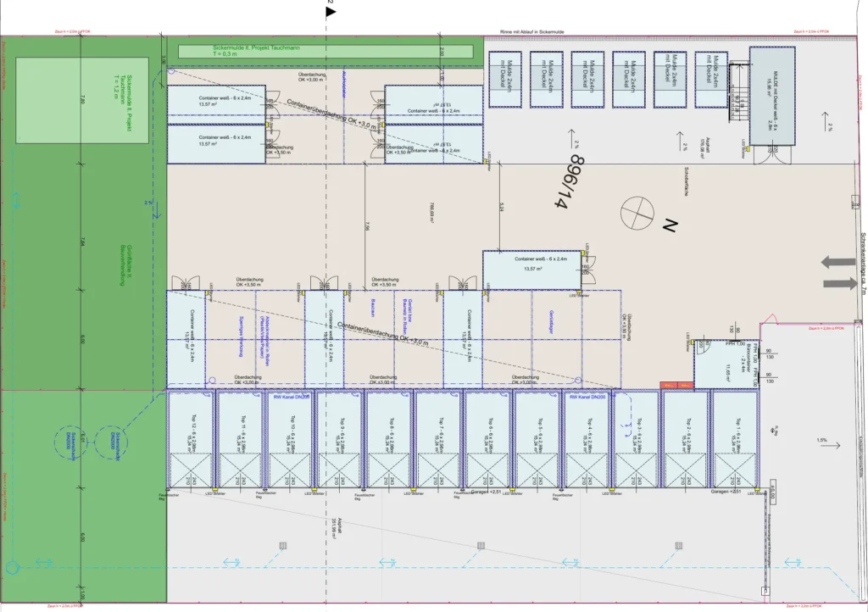Click the Sickermulde label with T = 0,3 m

[x=256, y=51]
